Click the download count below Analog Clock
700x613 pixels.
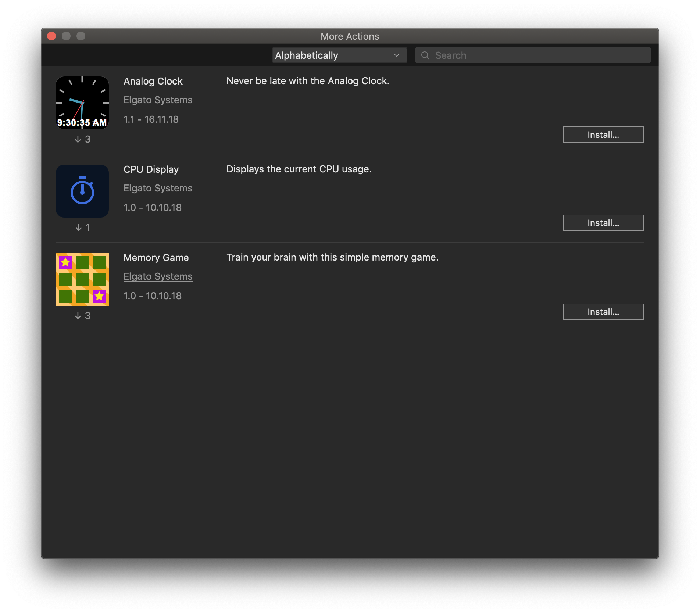tap(83, 139)
